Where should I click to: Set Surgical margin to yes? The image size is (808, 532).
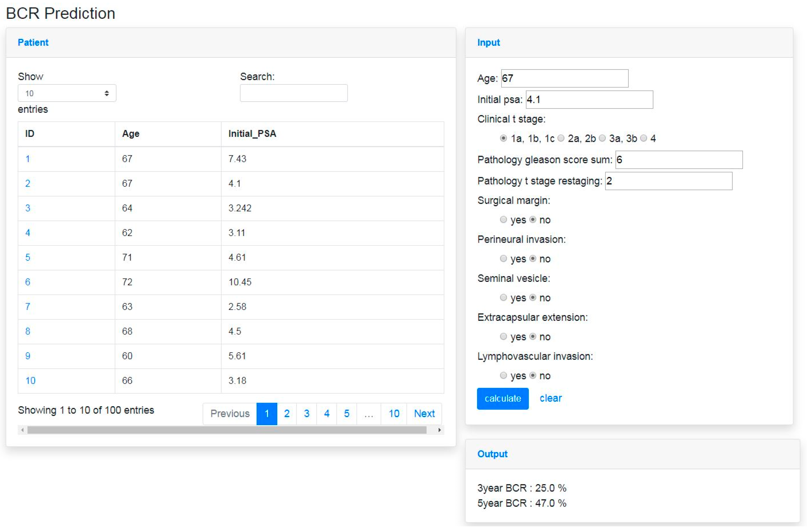click(503, 220)
